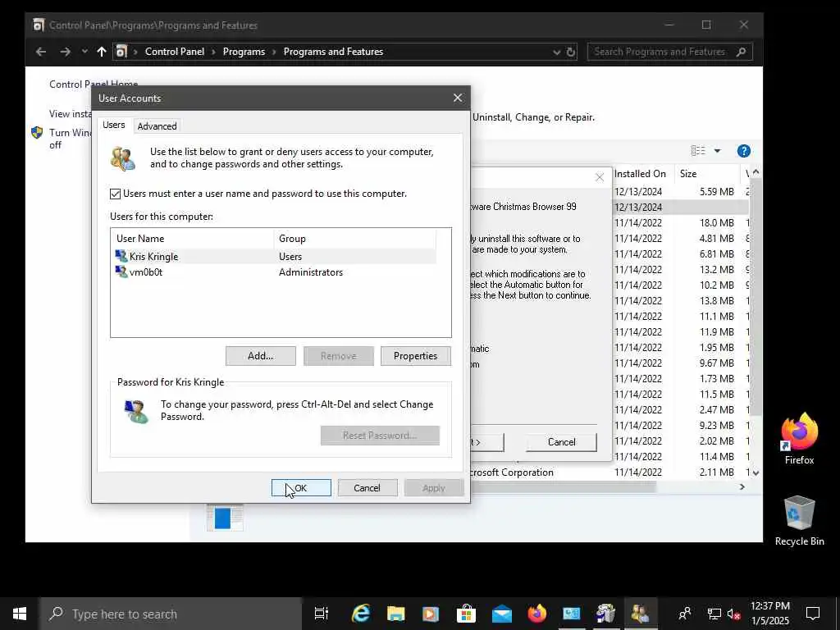840x630 pixels.
Task: Launch Firefox from the taskbar
Action: coord(536,614)
